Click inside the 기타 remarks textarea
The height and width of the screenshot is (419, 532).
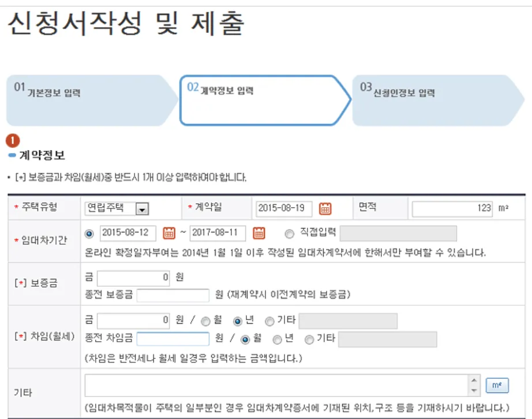point(276,386)
